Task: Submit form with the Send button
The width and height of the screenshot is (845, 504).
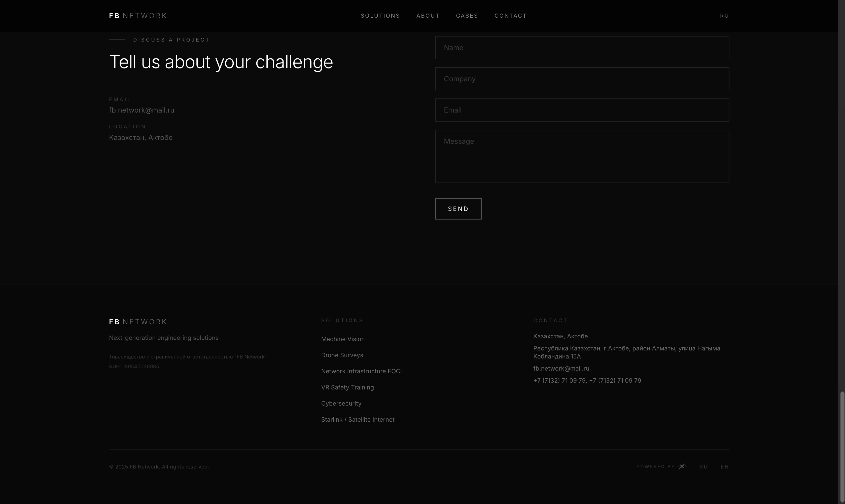Action: click(x=458, y=209)
